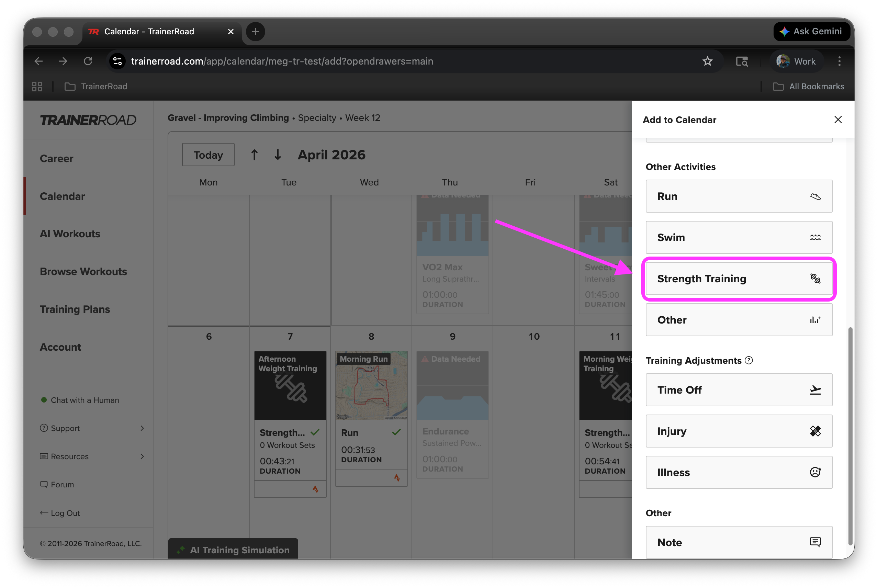Open the VO2 Max workout card
Image resolution: width=878 pixels, height=588 pixels.
[452, 254]
